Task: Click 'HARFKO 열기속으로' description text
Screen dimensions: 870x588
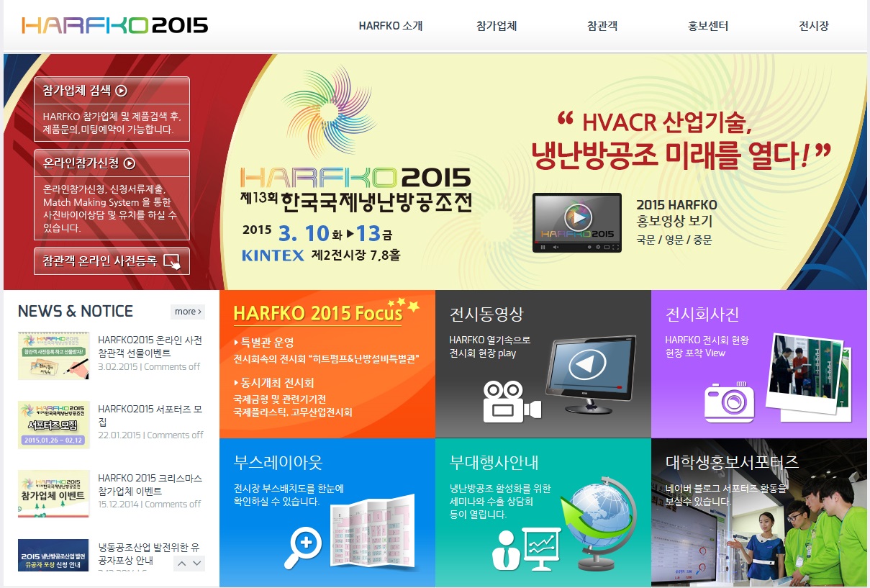Action: click(x=489, y=340)
